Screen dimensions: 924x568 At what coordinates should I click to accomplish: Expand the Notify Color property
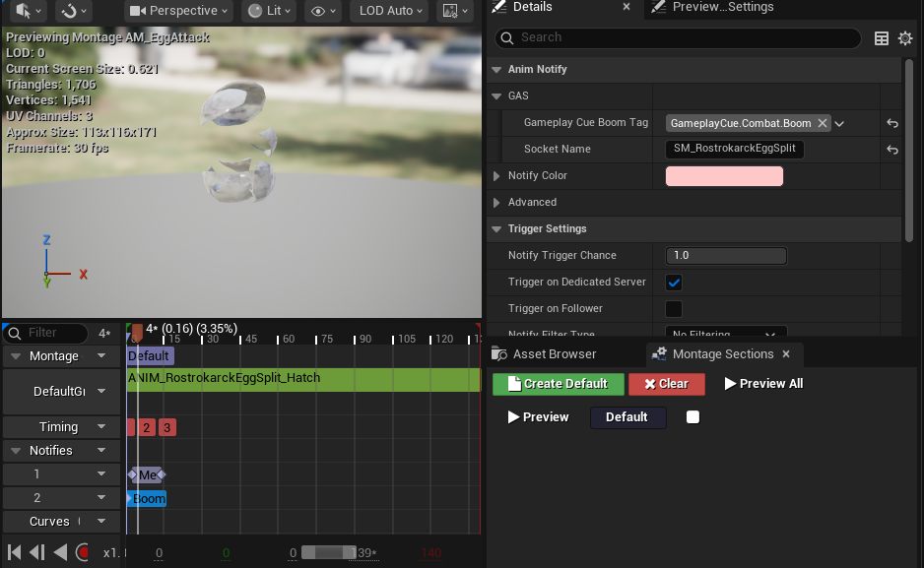(x=496, y=176)
